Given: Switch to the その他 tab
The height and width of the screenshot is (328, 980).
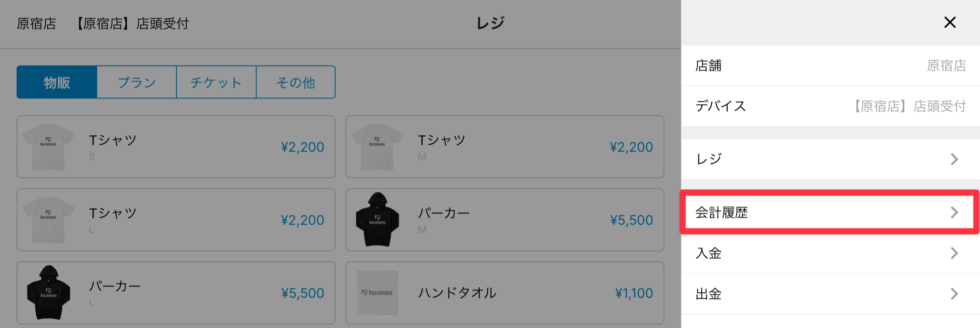Looking at the screenshot, I should (x=296, y=82).
